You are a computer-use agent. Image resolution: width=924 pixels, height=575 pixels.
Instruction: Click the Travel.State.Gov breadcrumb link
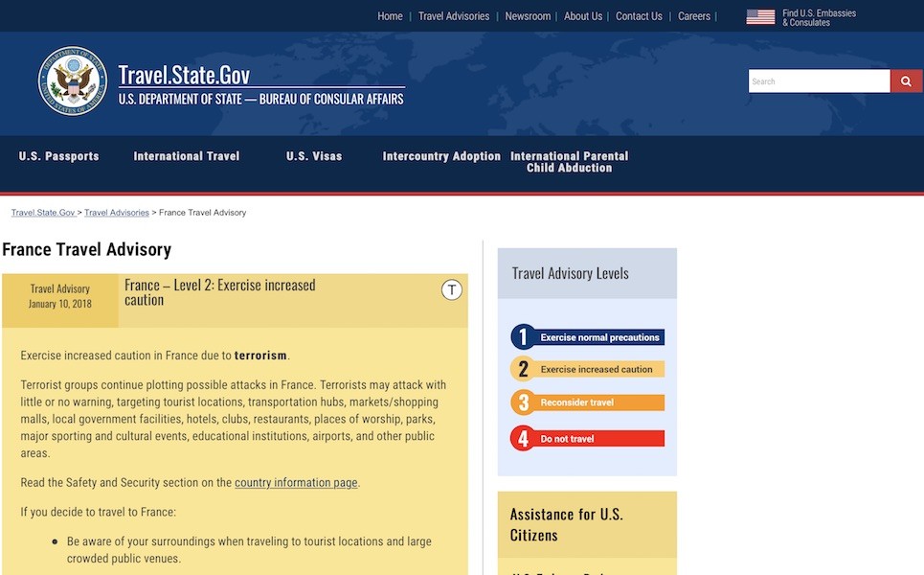43,213
